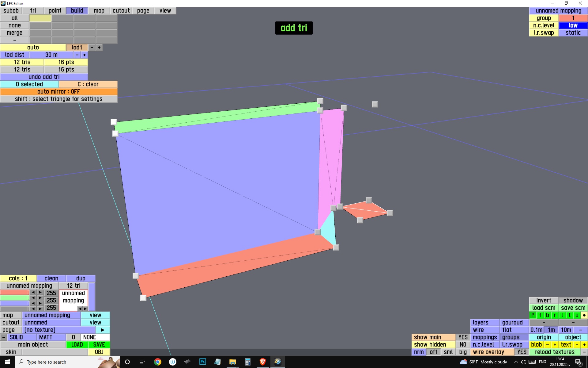
Task: Toggle show hidden NO value
Action: (x=463, y=345)
